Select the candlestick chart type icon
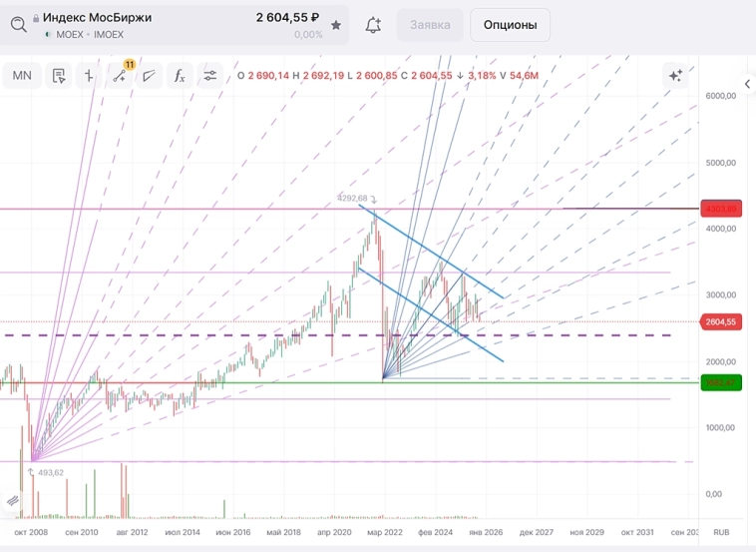The width and height of the screenshot is (756, 552). [x=89, y=76]
